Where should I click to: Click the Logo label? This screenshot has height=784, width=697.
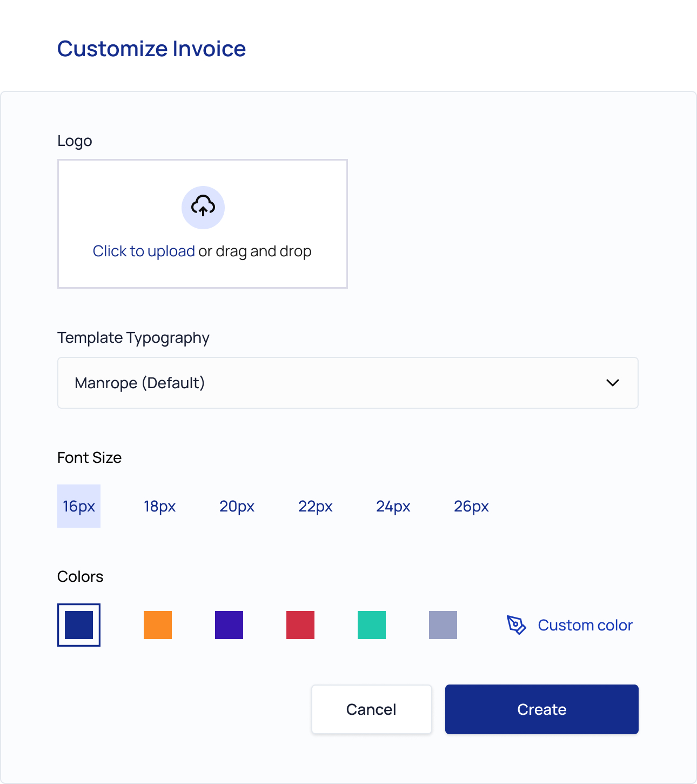(75, 141)
